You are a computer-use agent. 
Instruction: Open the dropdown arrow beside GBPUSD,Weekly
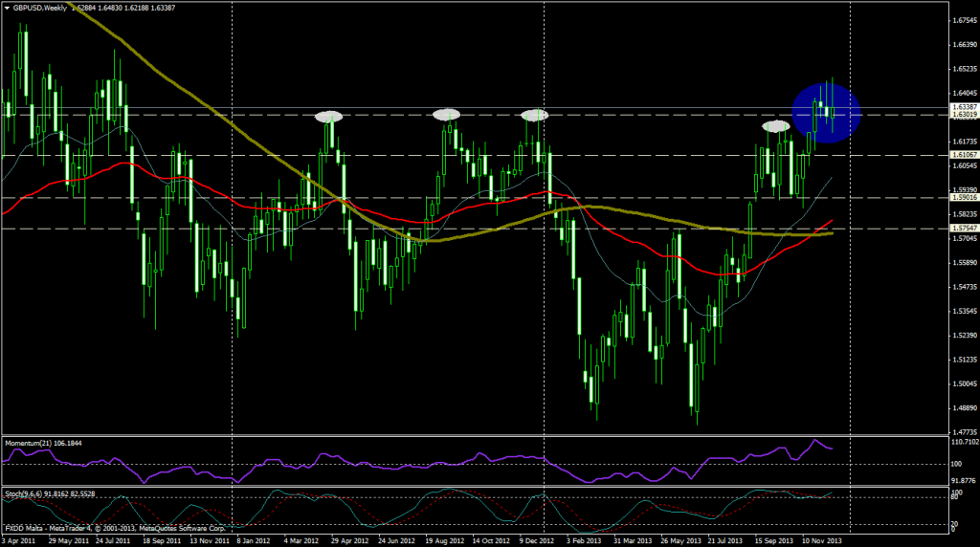[x=7, y=8]
